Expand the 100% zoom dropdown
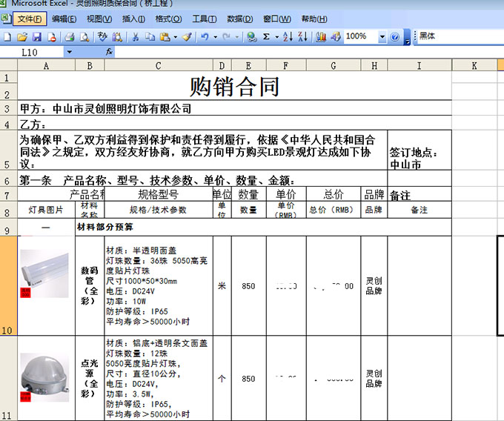 point(382,36)
